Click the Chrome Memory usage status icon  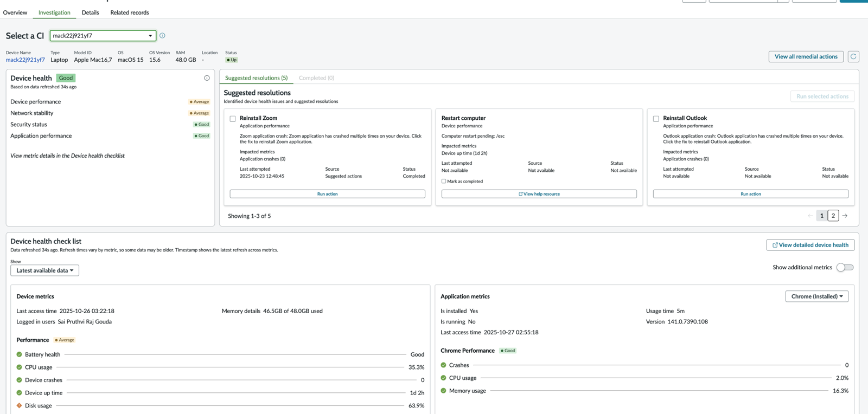443,391
